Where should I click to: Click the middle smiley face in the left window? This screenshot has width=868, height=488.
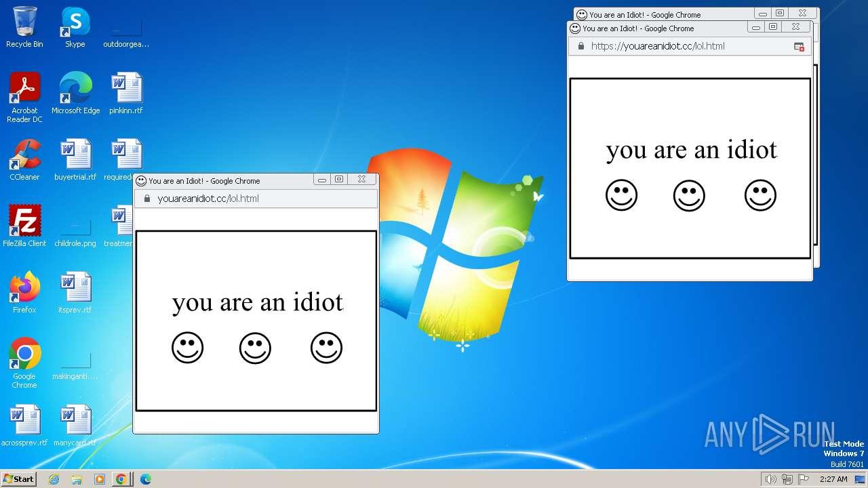pos(255,348)
